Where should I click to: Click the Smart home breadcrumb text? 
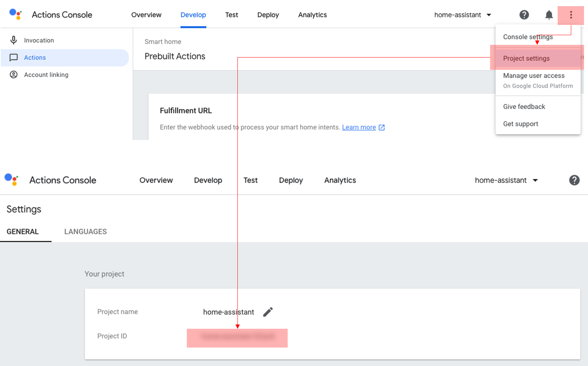tap(163, 42)
